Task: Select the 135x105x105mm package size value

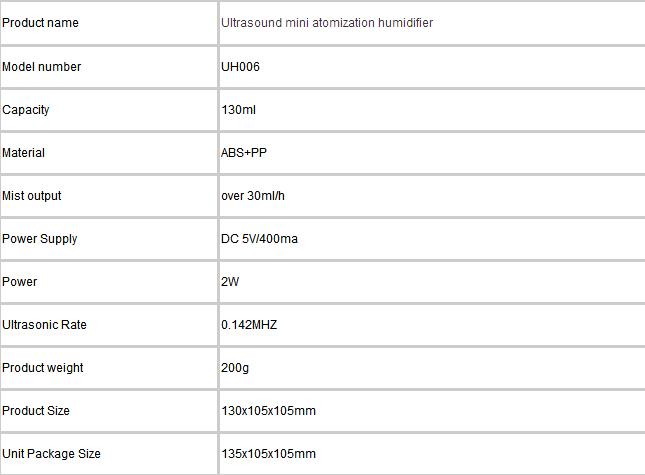Action: [x=269, y=454]
